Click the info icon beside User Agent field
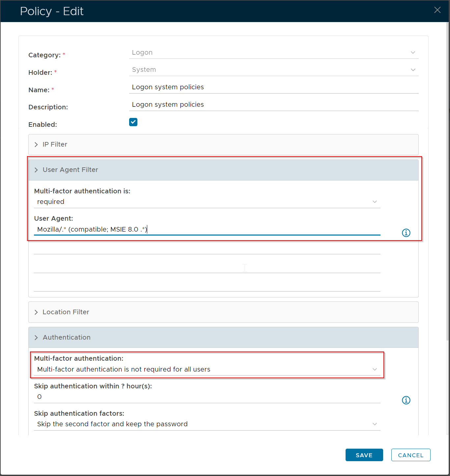This screenshot has height=476, width=450. (x=406, y=233)
